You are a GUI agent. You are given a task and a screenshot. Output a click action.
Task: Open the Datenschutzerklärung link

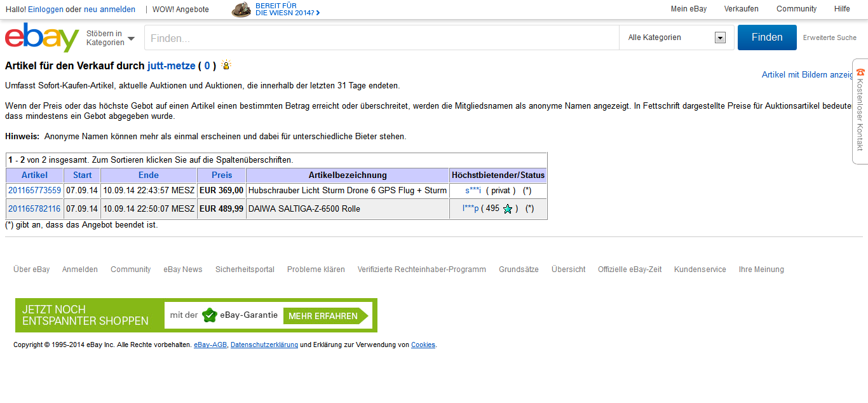point(264,345)
